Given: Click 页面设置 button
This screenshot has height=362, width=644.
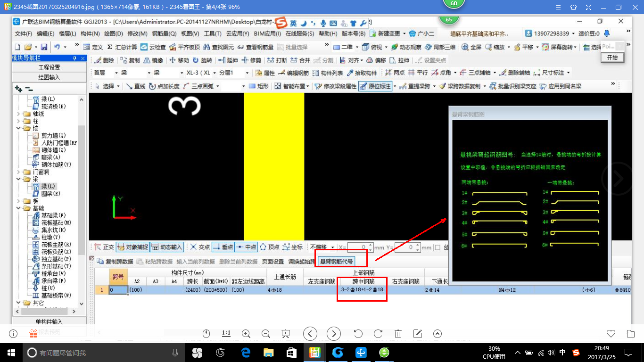Looking at the screenshot, I should 273,261.
